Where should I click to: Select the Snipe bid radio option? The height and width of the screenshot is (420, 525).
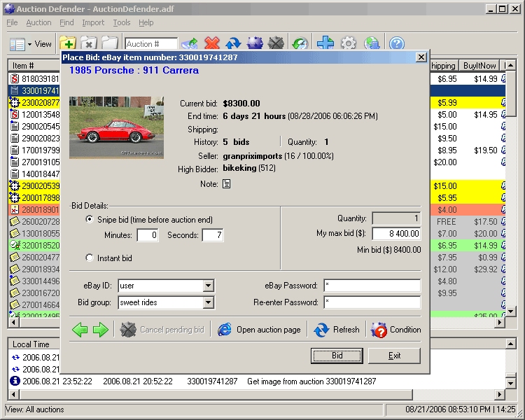point(90,220)
